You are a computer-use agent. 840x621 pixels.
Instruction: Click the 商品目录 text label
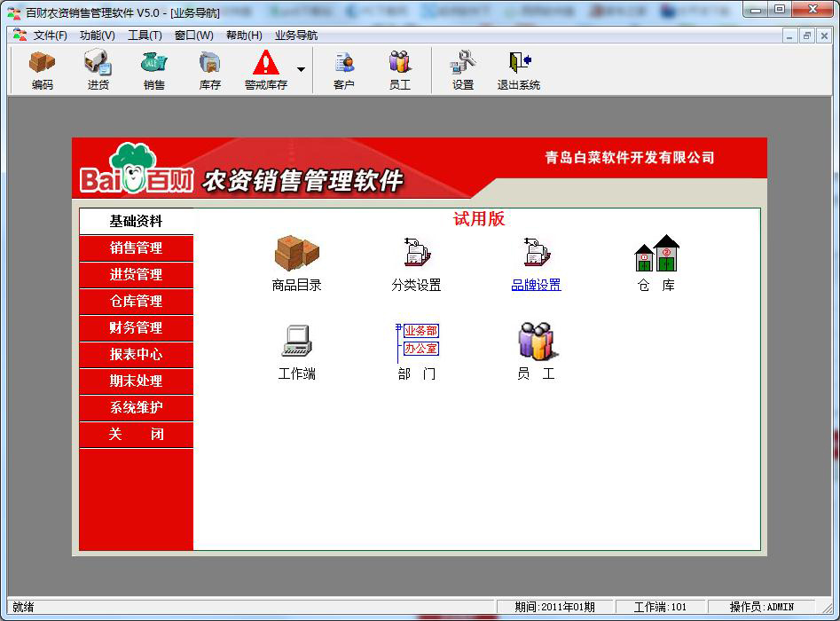tap(297, 285)
